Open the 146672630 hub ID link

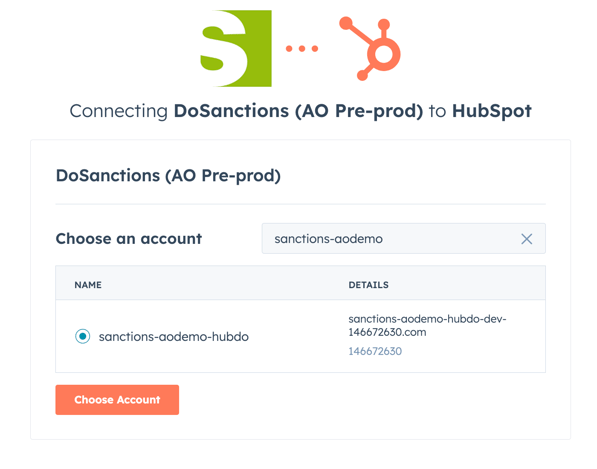(x=375, y=351)
